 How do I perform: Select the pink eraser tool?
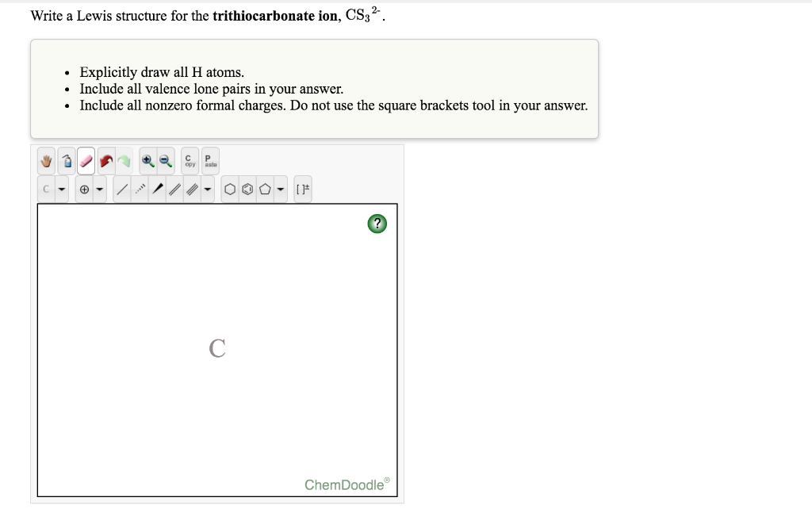[86, 161]
